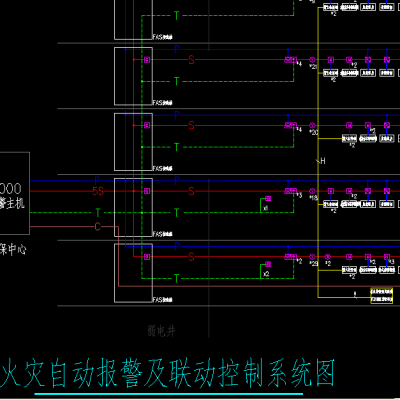Select the yellow double box at bottom right
Image resolution: width=400 pixels, height=400 pixels.
[382, 296]
